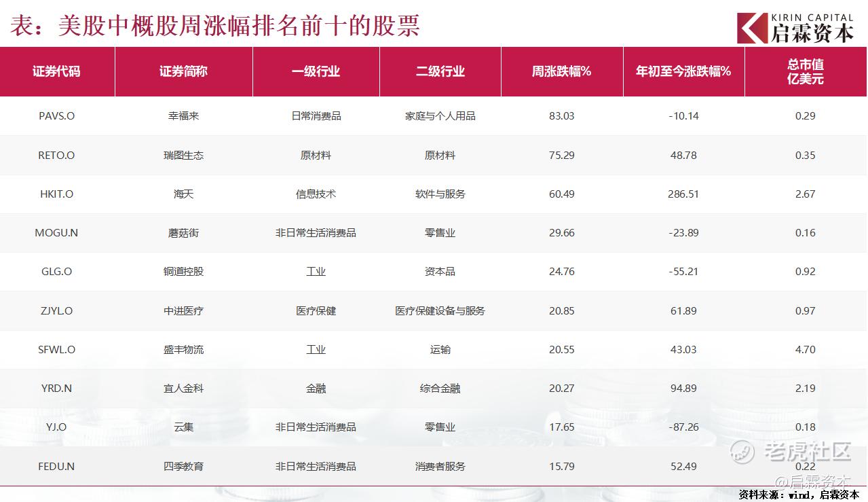
Task: Click the 消费者服务 sub-industry cell
Action: tap(440, 467)
